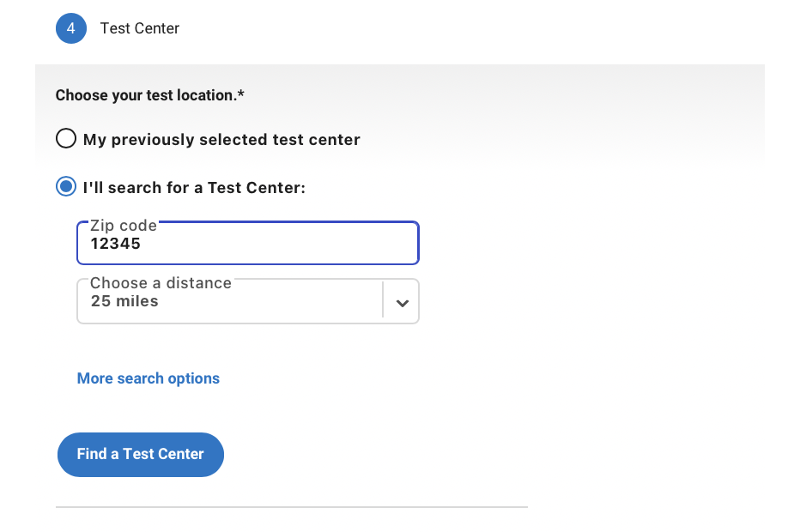788x532 pixels.
Task: Click the 'Test Center' step heading
Action: (x=139, y=27)
